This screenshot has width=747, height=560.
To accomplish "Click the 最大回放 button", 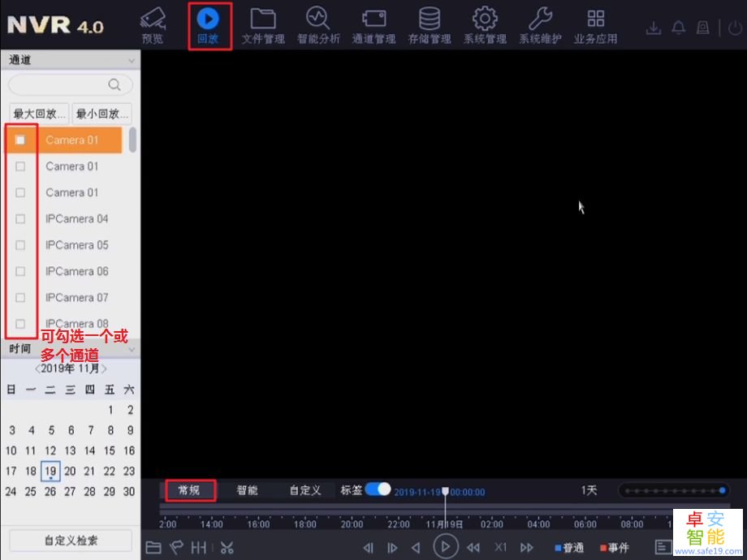I will 40,113.
